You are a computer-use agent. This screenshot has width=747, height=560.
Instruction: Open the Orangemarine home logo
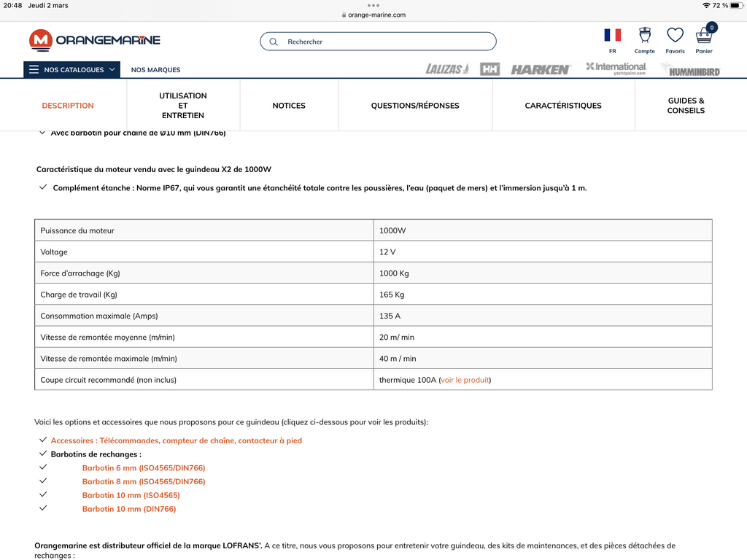click(x=94, y=40)
